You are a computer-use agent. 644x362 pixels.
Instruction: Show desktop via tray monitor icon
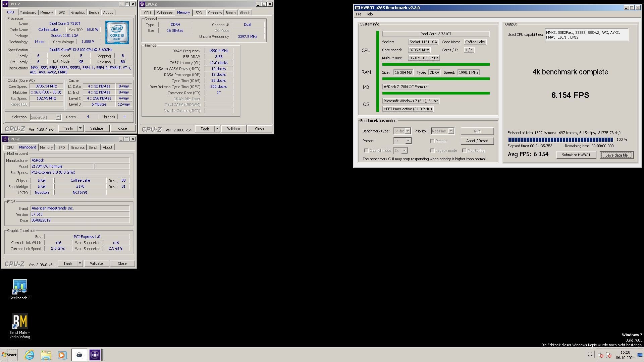640,355
